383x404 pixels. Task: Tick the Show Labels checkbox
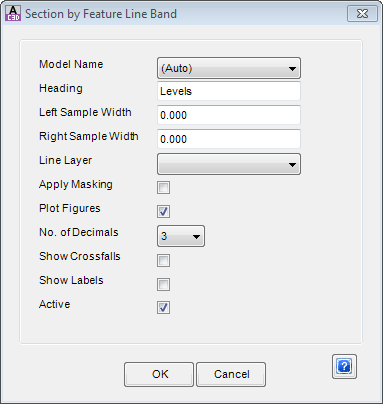coord(163,284)
